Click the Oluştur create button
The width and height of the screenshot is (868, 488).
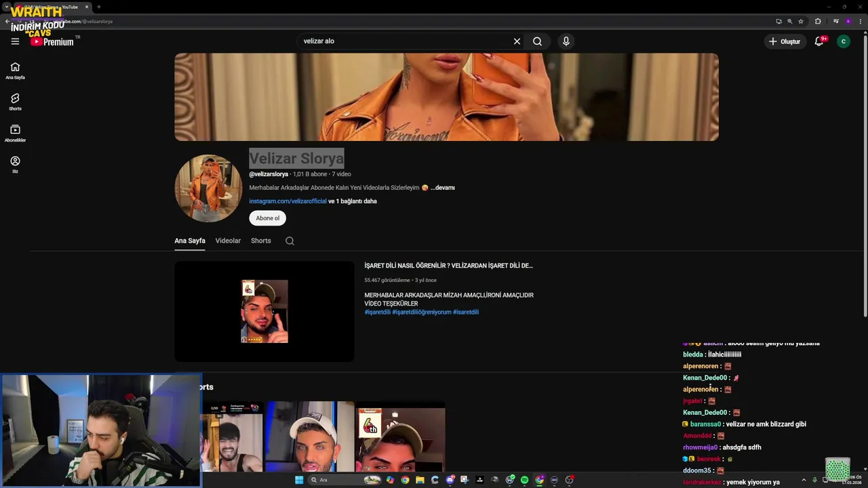785,41
